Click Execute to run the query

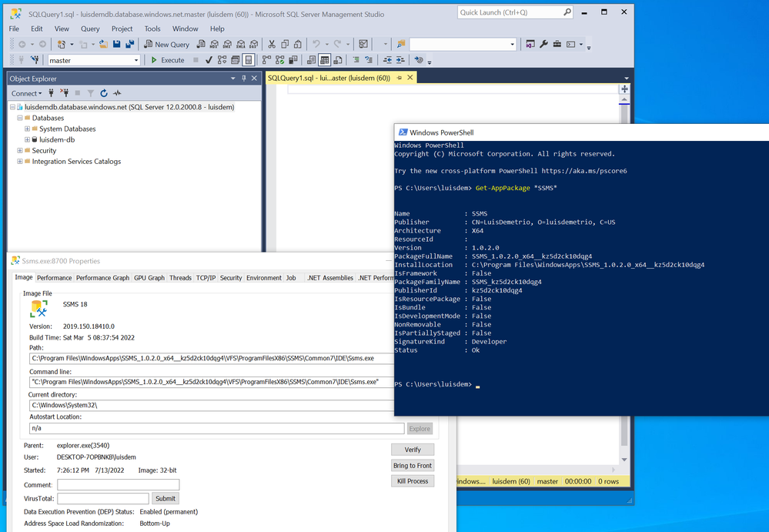click(x=168, y=60)
